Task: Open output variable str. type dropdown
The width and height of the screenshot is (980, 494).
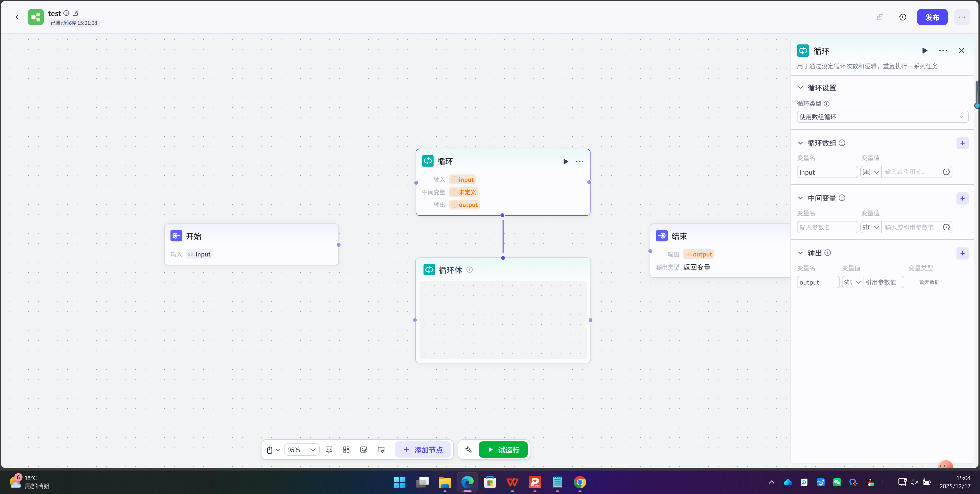Action: [852, 282]
